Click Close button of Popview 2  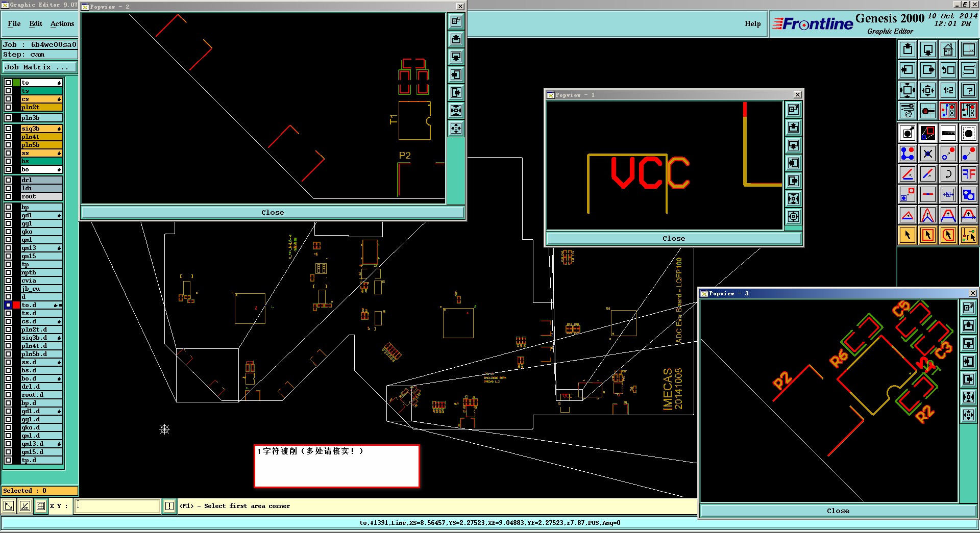[x=273, y=212]
